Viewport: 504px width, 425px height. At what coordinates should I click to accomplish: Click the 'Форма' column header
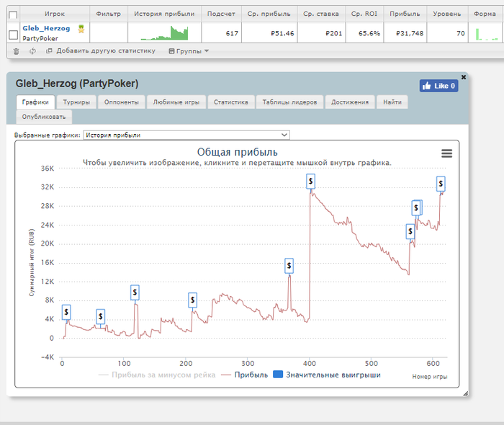pos(485,14)
